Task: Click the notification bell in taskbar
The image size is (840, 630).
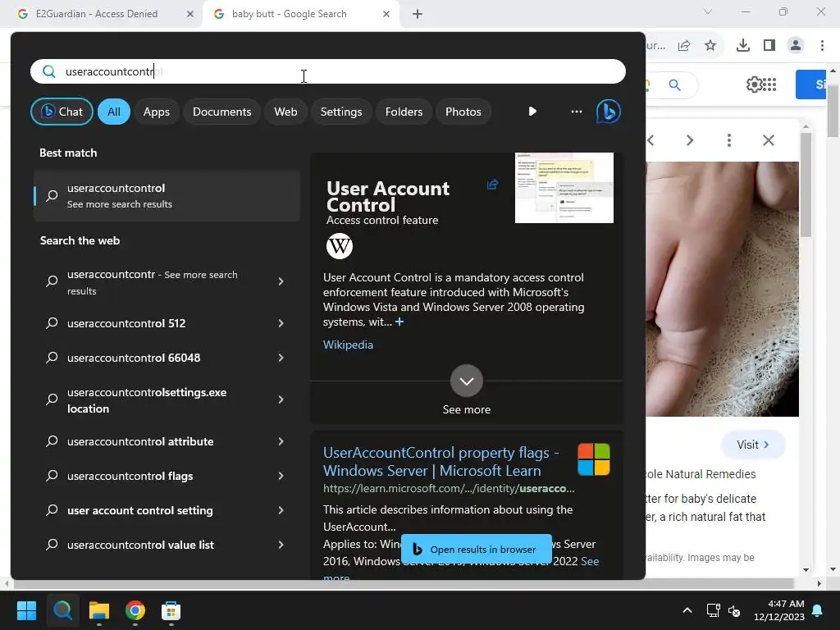Action: click(x=818, y=610)
